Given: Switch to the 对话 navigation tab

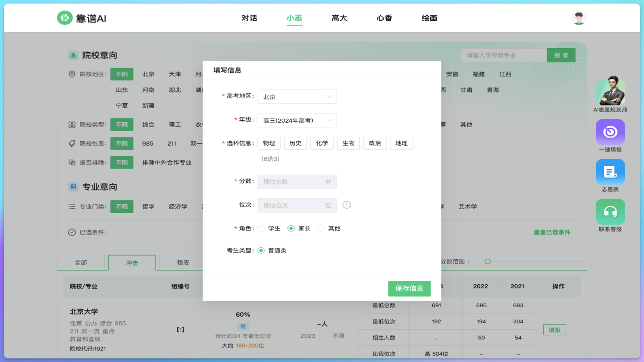Looking at the screenshot, I should 250,18.
